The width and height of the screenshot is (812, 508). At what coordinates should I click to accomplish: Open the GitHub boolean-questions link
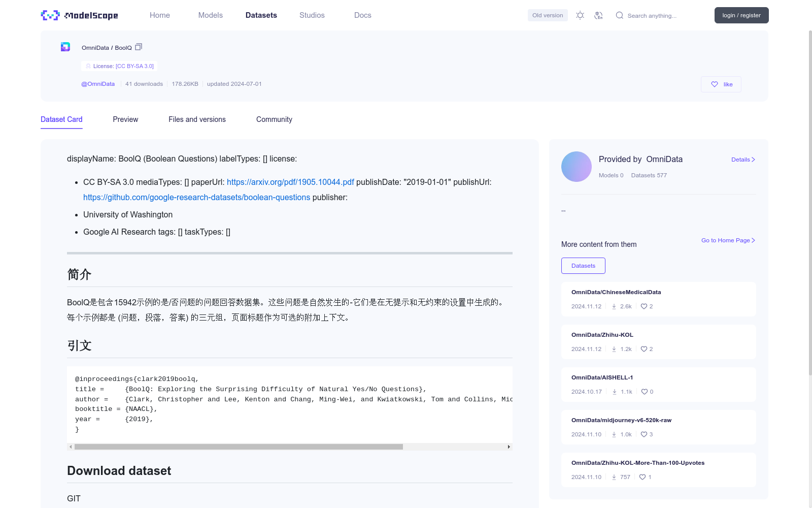tap(196, 197)
